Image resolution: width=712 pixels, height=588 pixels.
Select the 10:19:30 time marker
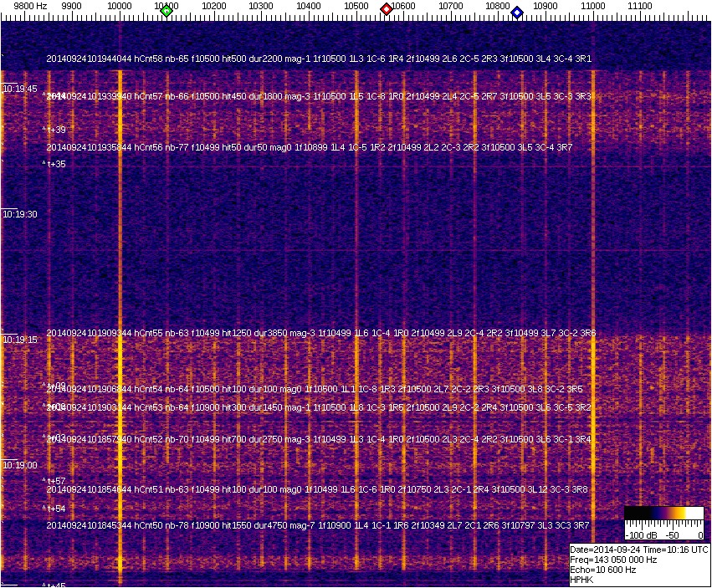20,214
